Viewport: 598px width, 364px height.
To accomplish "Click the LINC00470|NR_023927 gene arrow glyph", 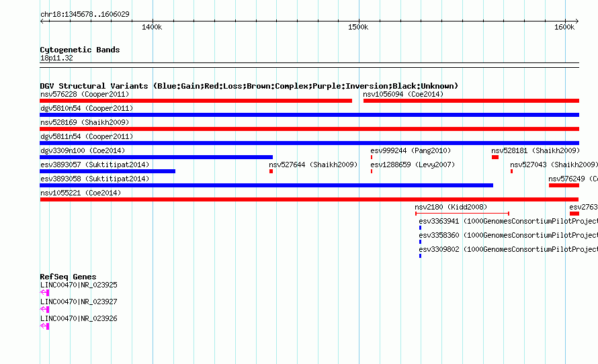I will [44, 310].
